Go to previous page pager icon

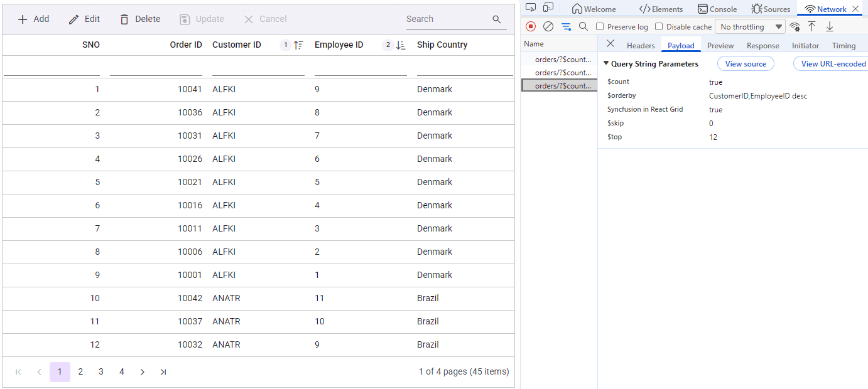click(39, 372)
